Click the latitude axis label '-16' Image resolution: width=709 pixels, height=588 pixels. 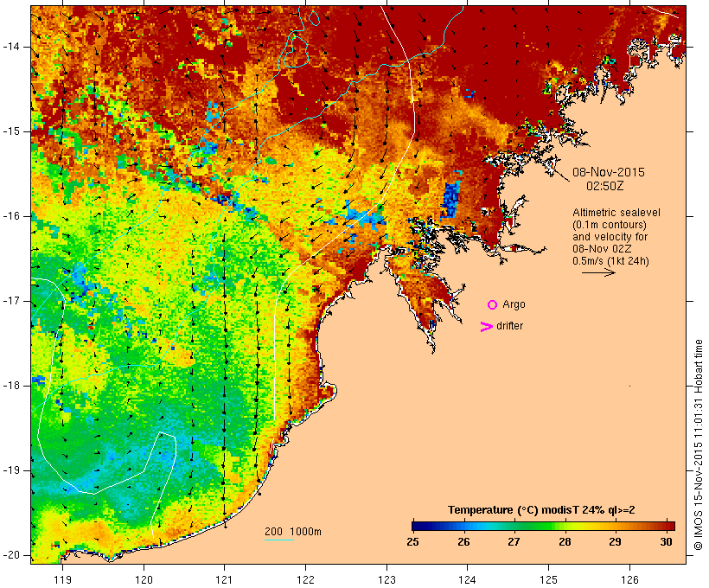pyautogui.click(x=10, y=216)
